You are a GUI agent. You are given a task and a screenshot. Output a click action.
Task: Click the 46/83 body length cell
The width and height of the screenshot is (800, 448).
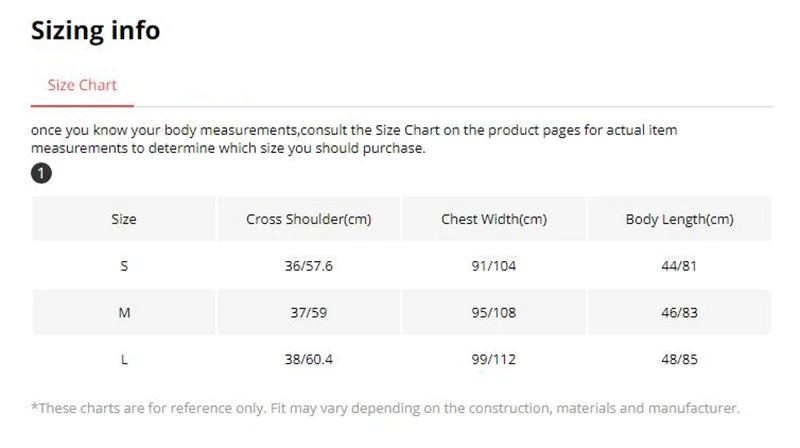680,313
